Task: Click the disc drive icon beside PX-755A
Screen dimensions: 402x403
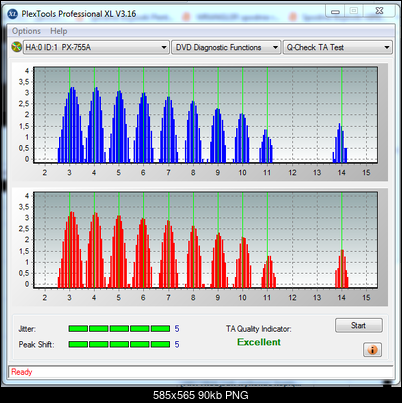Action: tap(16, 47)
